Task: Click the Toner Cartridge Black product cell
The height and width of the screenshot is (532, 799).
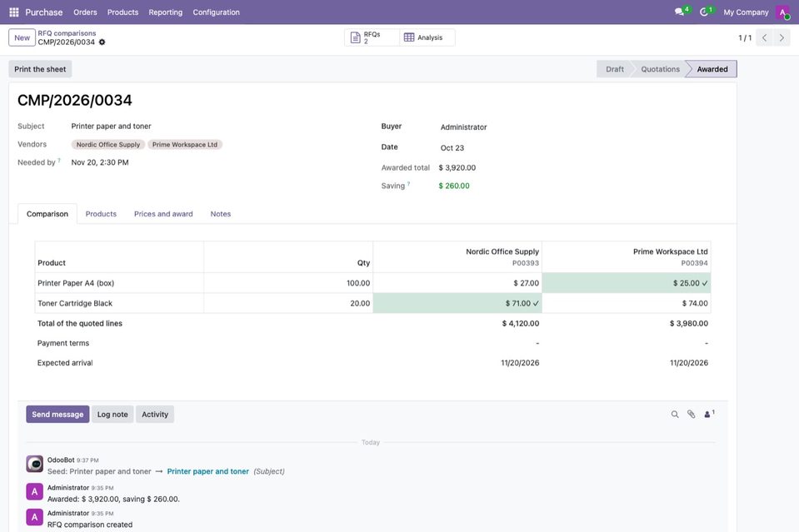Action: (x=119, y=303)
